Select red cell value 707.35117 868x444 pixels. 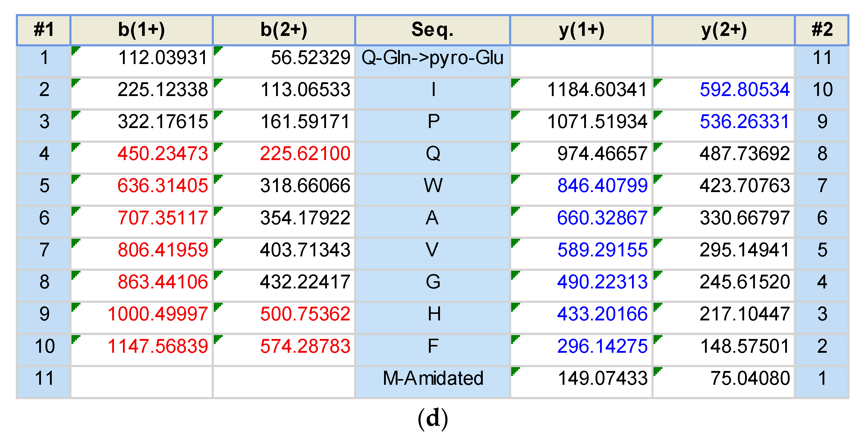(x=141, y=221)
